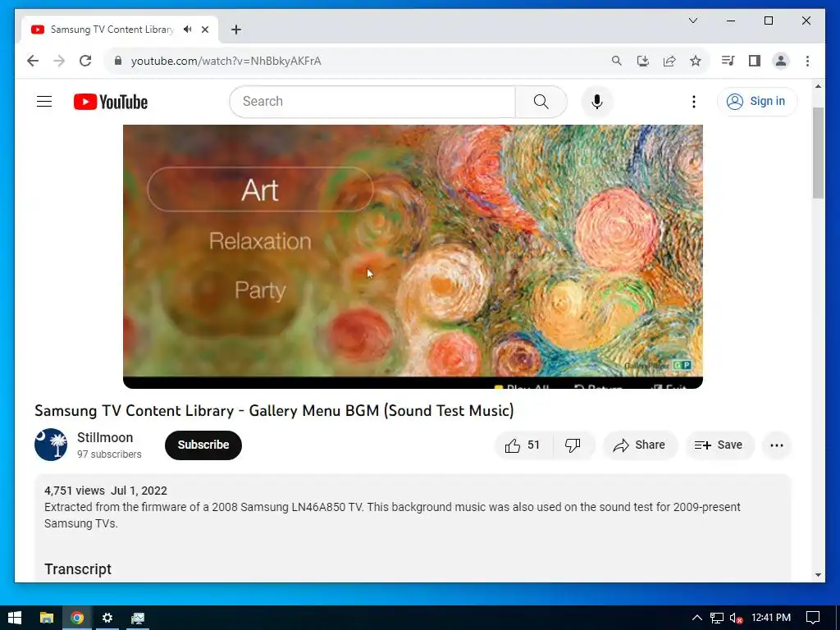Viewport: 840px width, 630px height.
Task: Open more actions ellipsis under video
Action: tap(776, 445)
